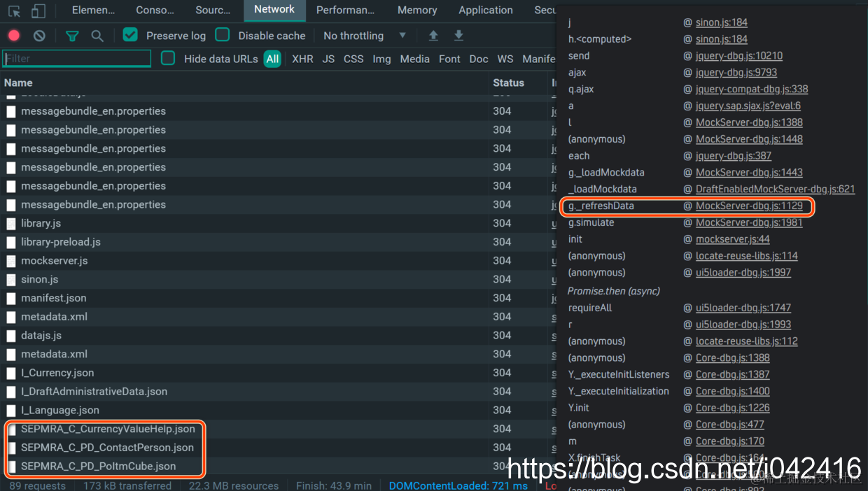868x491 pixels.
Task: Filter requests by Media
Action: [x=414, y=59]
